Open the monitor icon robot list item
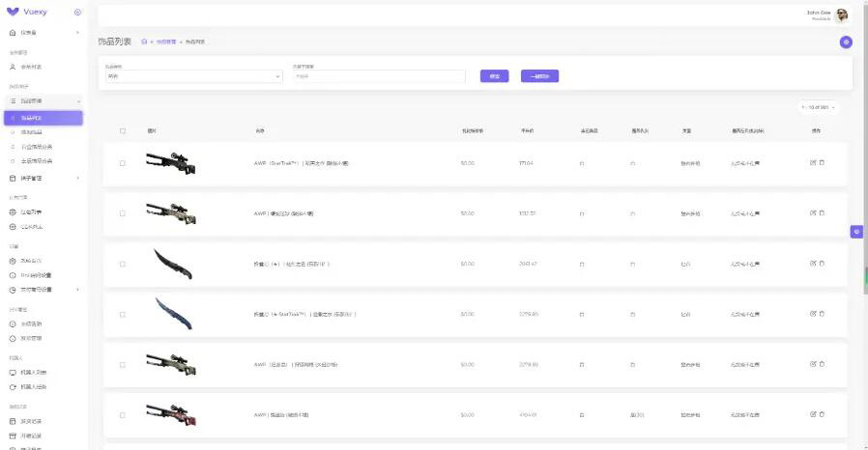Viewport: 868px width, 450px height. pyautogui.click(x=43, y=373)
